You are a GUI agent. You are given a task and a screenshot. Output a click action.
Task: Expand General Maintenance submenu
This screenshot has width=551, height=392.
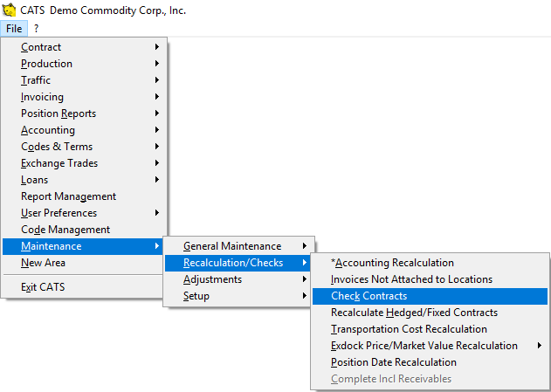click(238, 246)
